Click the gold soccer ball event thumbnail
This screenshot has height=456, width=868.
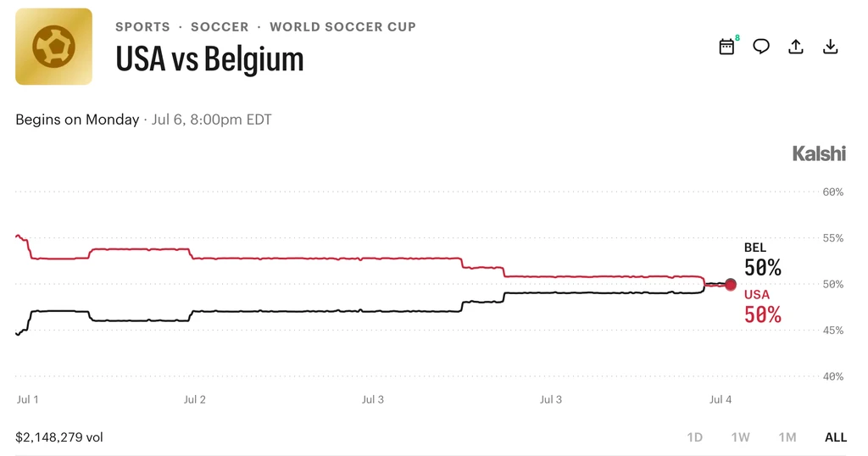(x=53, y=47)
